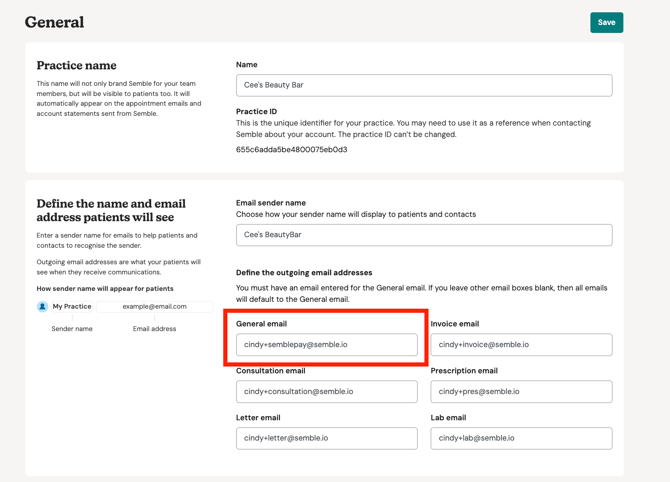The image size is (670, 482).
Task: Click the Invoice email input field
Action: point(521,345)
